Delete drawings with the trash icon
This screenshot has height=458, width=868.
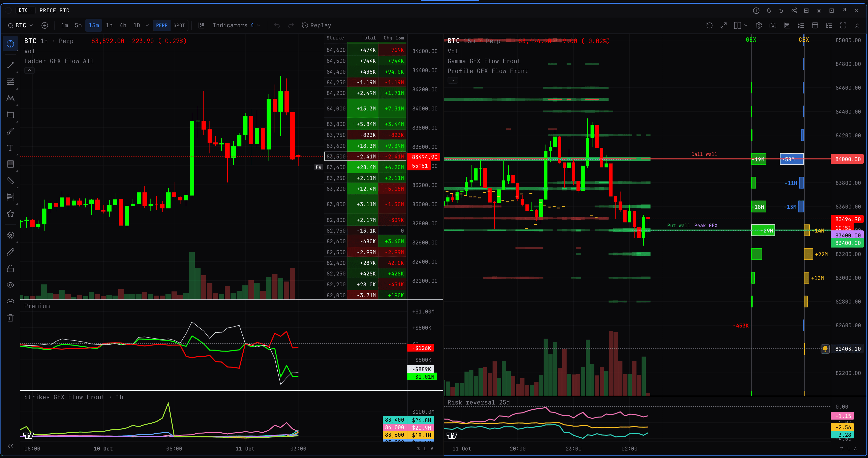10,318
